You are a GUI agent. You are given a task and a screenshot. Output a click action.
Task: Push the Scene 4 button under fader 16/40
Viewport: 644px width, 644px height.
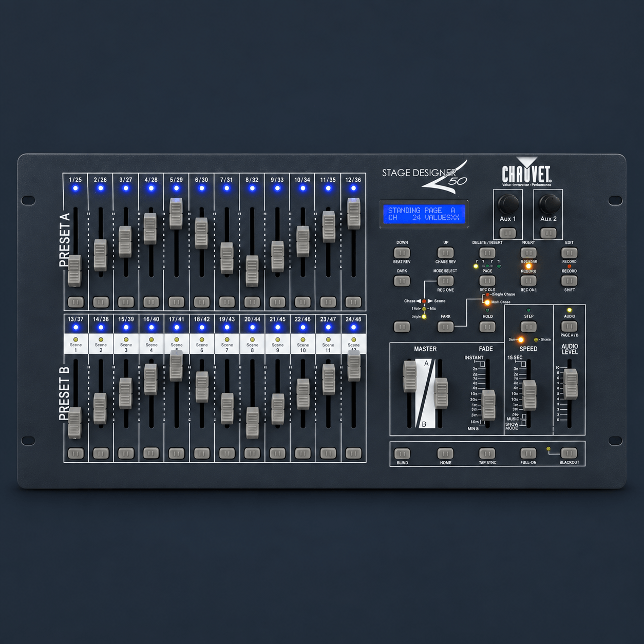coord(151,453)
